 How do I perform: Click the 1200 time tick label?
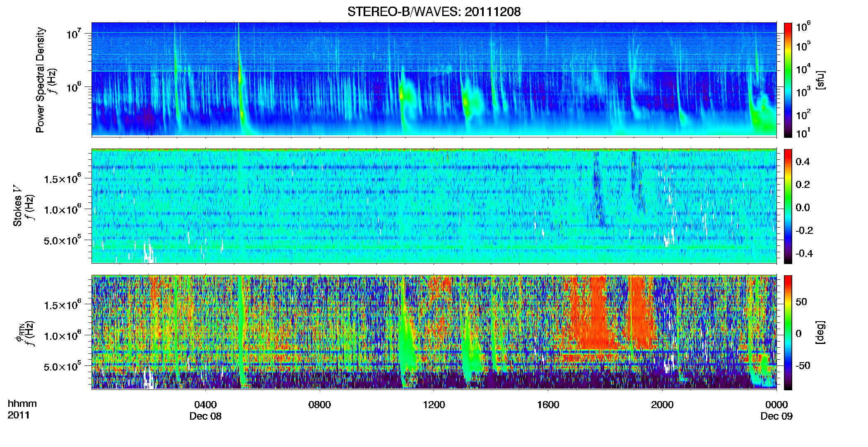(434, 404)
